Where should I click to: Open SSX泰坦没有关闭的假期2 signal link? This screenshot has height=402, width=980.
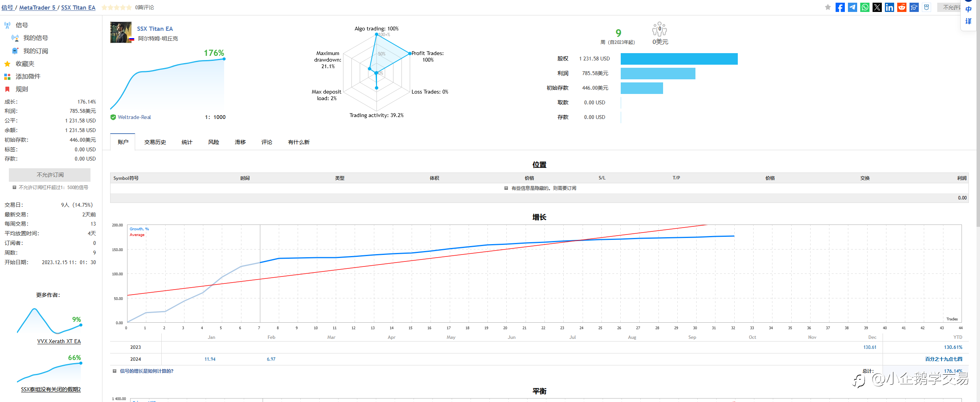click(51, 390)
